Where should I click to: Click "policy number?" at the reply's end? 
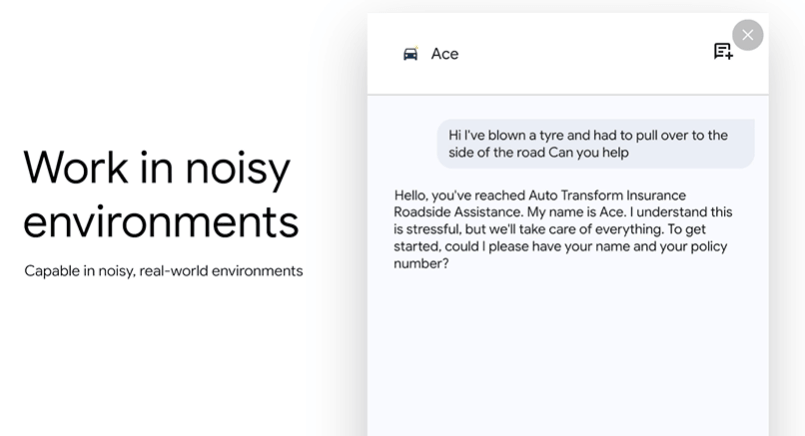tap(420, 263)
